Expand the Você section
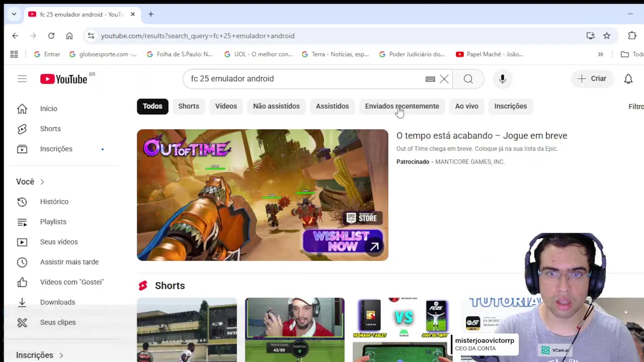This screenshot has height=362, width=644. pyautogui.click(x=30, y=182)
